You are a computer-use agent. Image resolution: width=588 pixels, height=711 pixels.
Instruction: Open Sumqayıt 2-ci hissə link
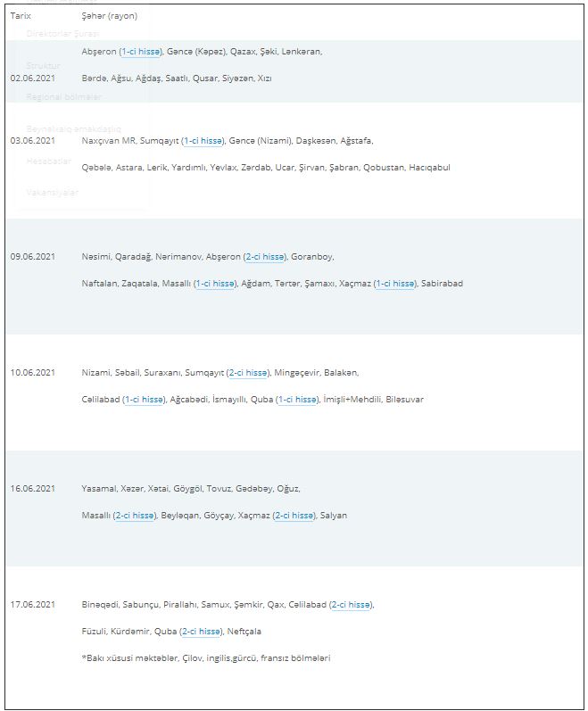coord(248,373)
